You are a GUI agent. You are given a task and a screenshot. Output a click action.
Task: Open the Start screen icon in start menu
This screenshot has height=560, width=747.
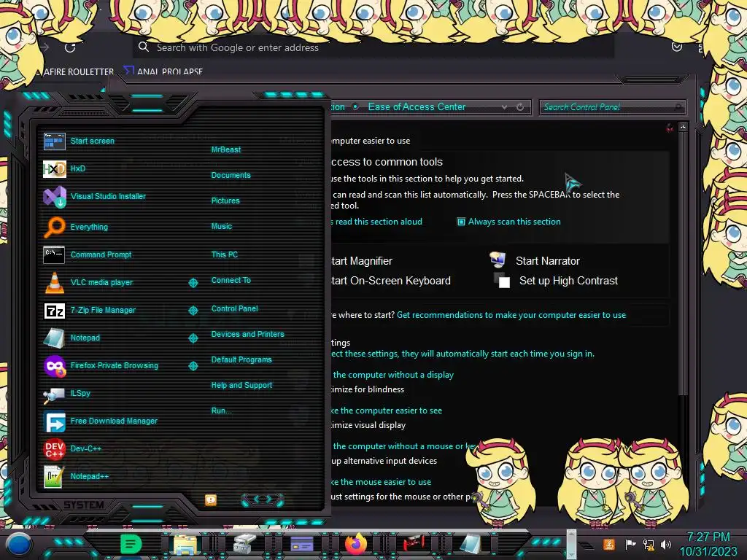coord(54,141)
